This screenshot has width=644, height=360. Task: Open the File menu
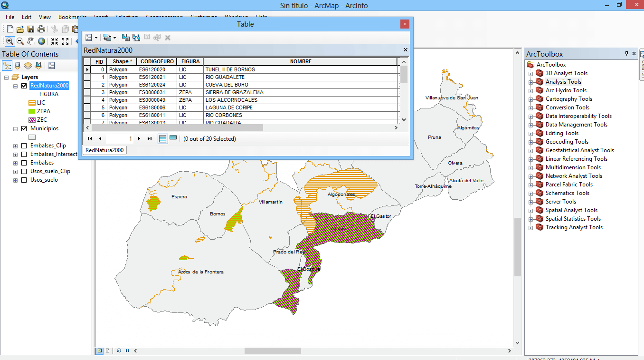[x=10, y=17]
